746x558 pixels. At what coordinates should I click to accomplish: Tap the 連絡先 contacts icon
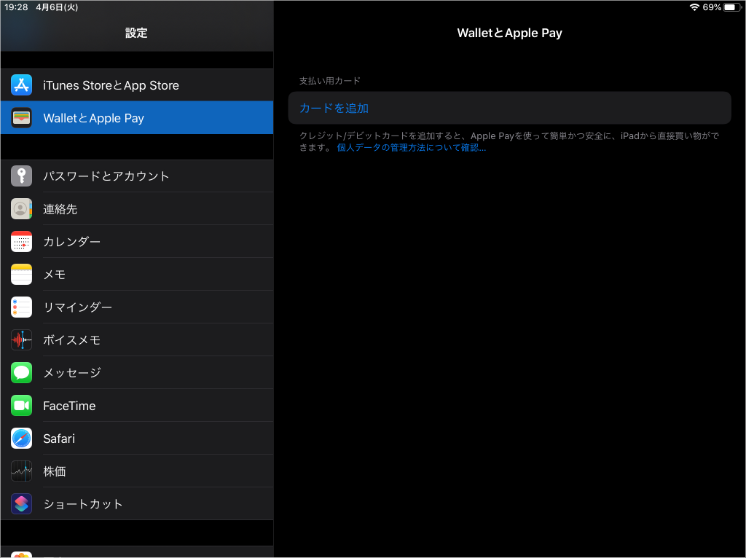[x=22, y=209]
